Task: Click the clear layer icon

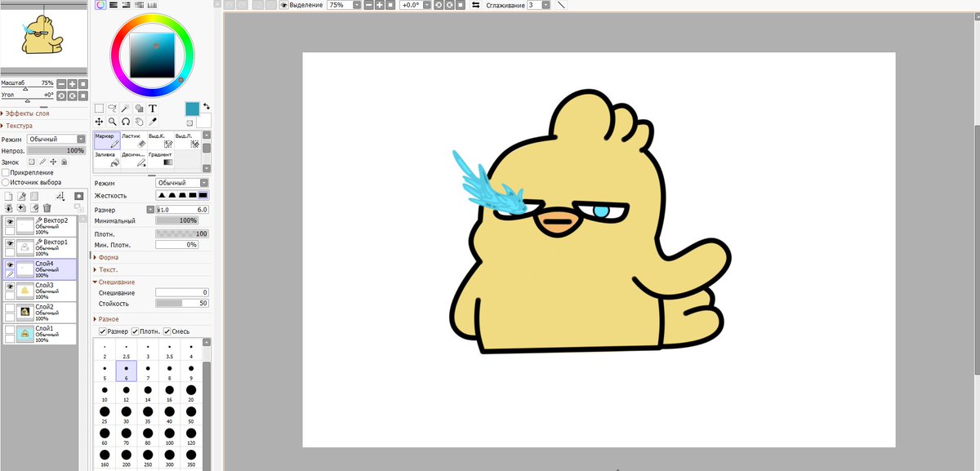Action: [34, 208]
